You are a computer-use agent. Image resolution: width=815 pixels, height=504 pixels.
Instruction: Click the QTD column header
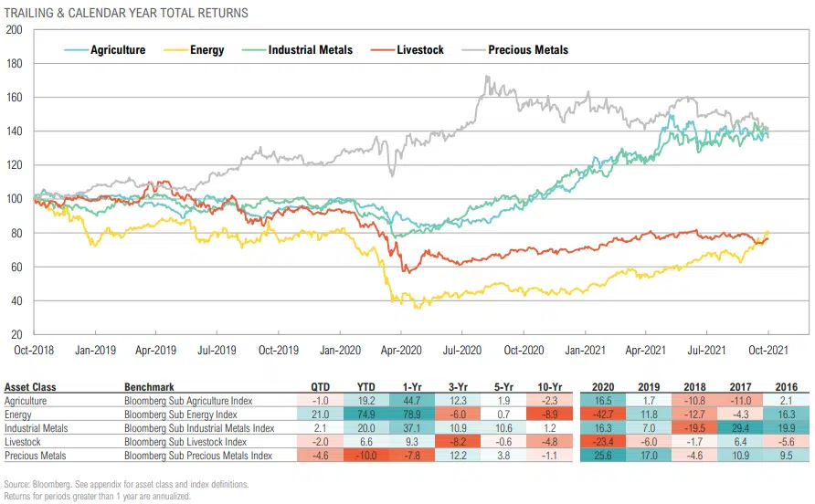pos(323,387)
